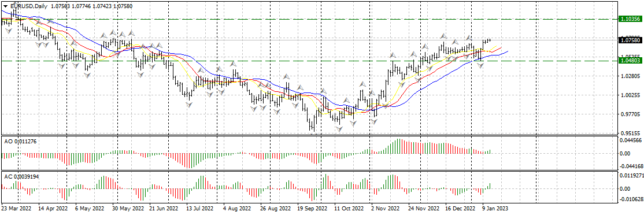Click the 26 Aug 2022 date label
The width and height of the screenshot is (644, 215).
(276, 209)
